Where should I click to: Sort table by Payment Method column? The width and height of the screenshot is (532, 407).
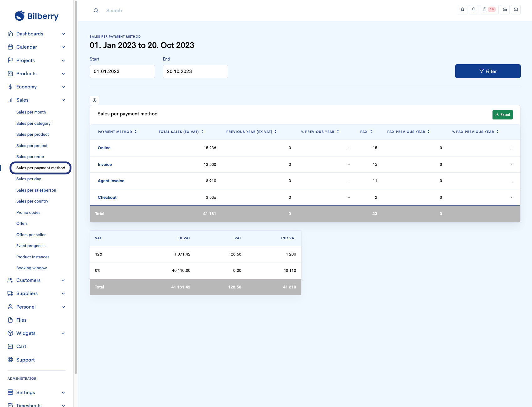(x=117, y=132)
